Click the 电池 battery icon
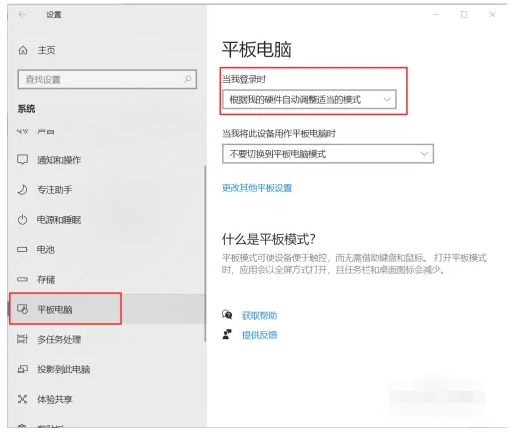The height and width of the screenshot is (432, 515). pos(22,249)
